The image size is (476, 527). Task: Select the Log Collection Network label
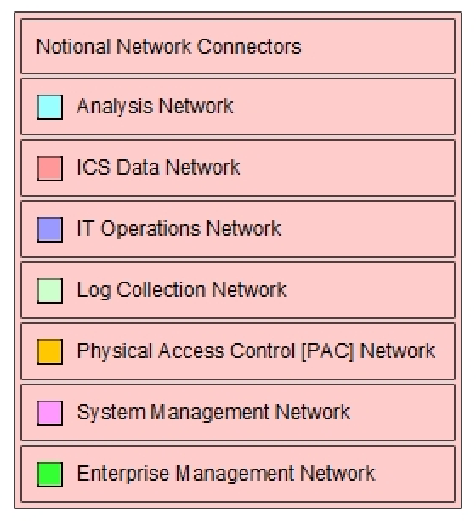pyautogui.click(x=182, y=290)
